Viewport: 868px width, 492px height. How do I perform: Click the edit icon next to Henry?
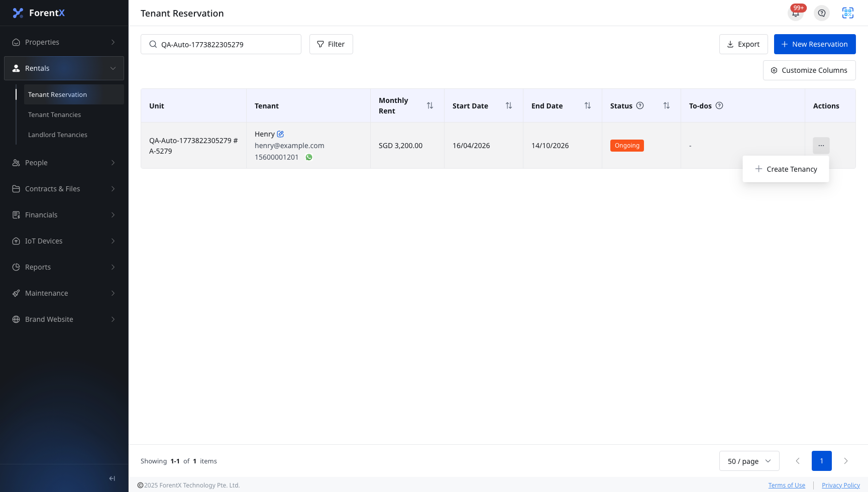pos(280,134)
